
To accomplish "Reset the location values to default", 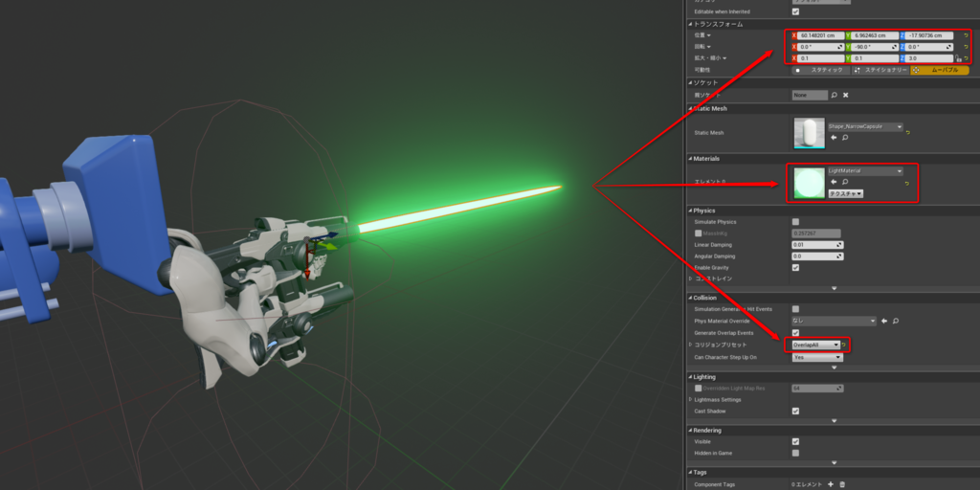I will pos(966,35).
